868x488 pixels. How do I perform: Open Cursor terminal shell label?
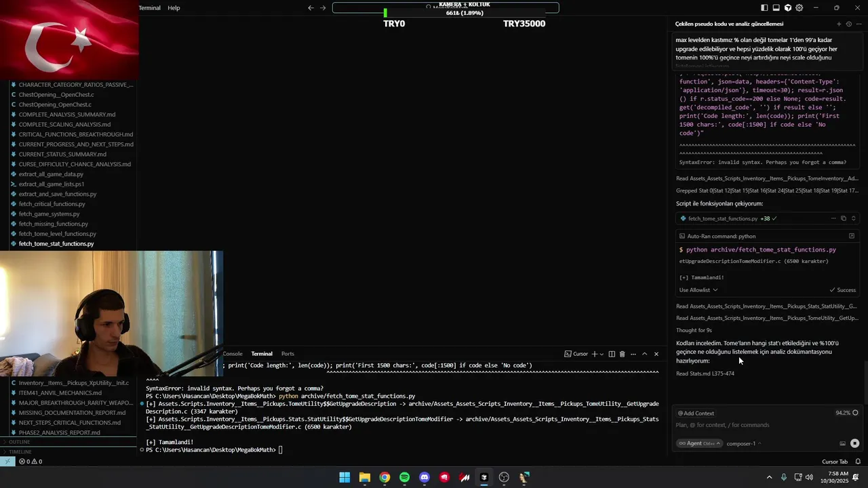576,354
